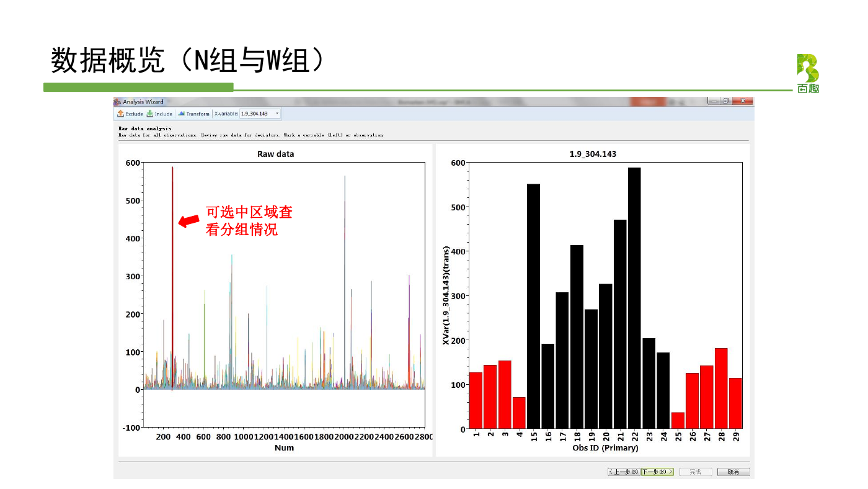This screenshot has height=489, width=868.
Task: Select the black bar for Obs ID 19
Action: tap(591, 369)
